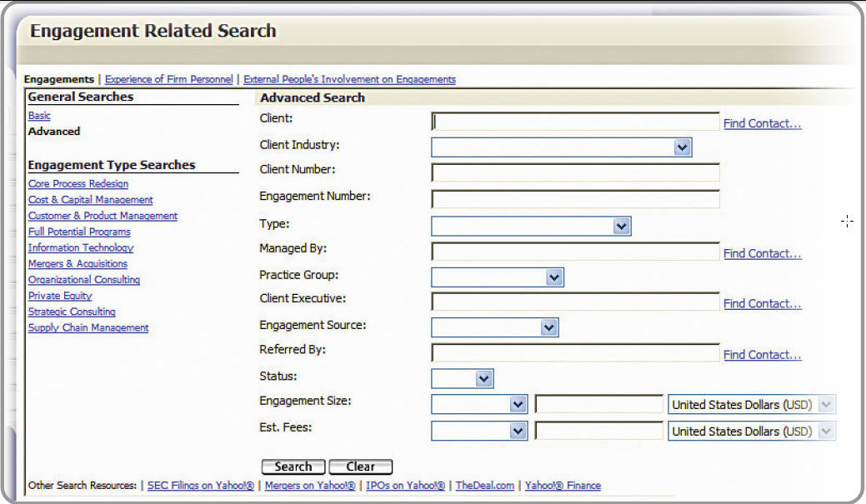This screenshot has width=866, height=504.
Task: Open the Status dropdown
Action: tap(463, 379)
